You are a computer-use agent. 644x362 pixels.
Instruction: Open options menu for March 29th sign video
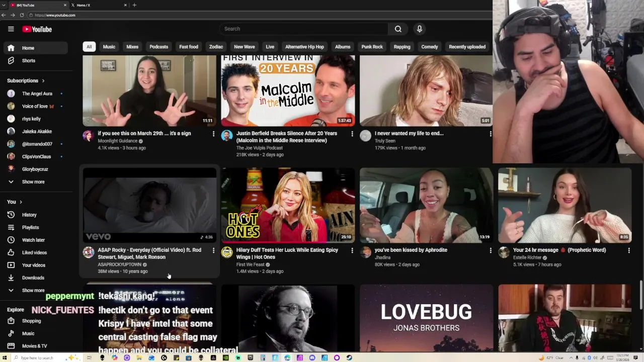[213, 134]
